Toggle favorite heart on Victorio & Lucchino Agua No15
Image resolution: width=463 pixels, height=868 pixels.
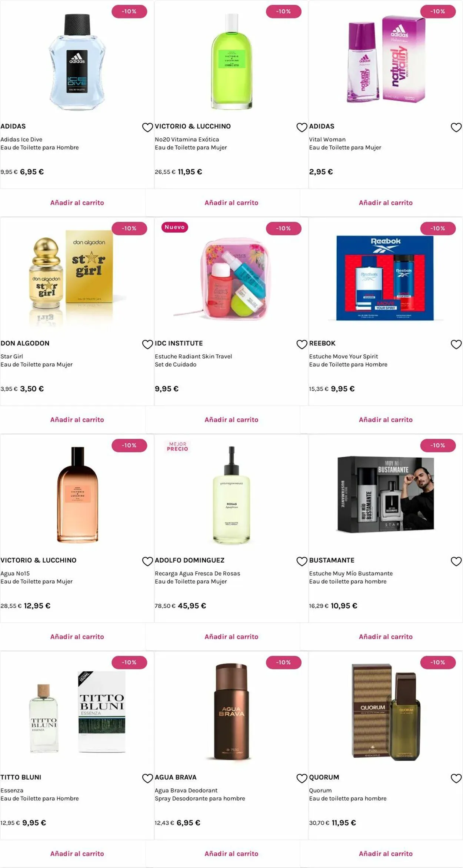click(x=147, y=561)
